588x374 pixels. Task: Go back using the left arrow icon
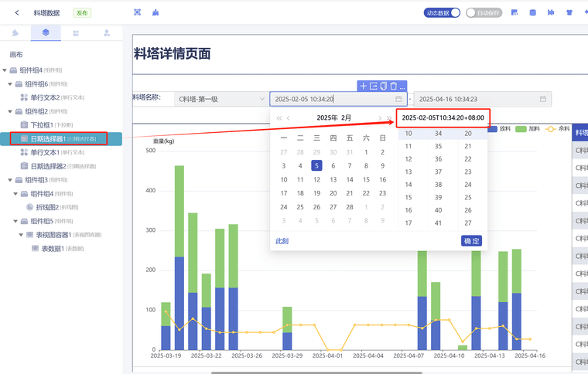click(17, 12)
